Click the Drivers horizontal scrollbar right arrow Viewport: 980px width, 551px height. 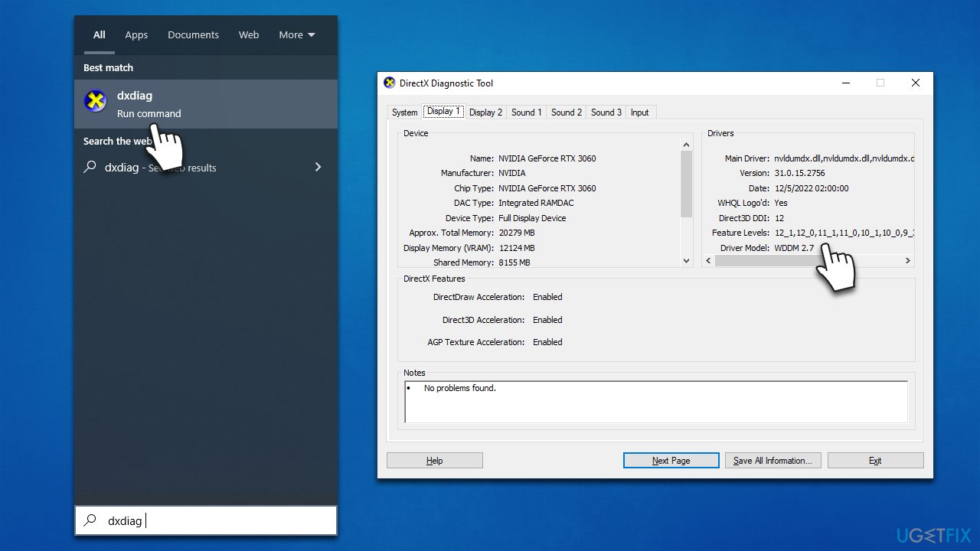tap(908, 261)
